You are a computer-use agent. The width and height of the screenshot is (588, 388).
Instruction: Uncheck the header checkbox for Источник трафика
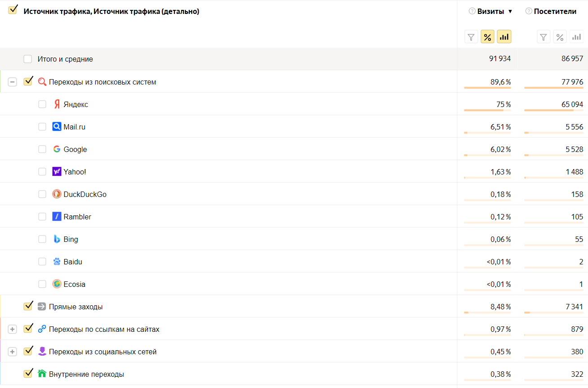13,10
